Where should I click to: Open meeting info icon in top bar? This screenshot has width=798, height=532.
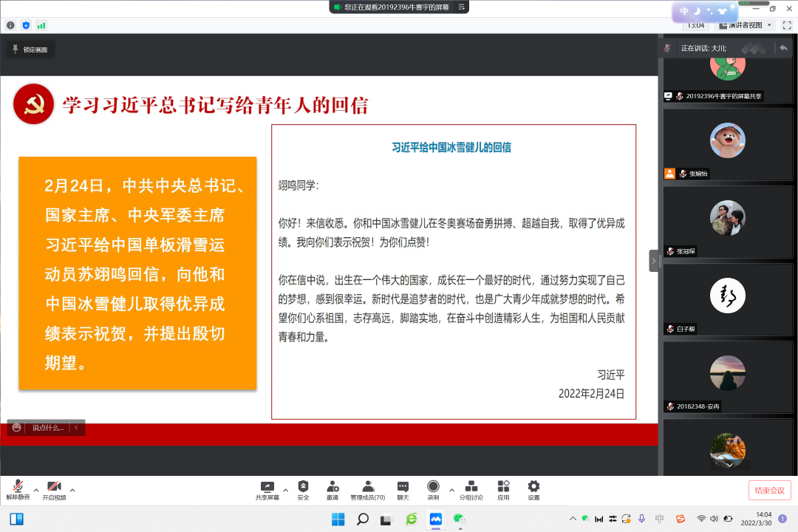point(10,25)
